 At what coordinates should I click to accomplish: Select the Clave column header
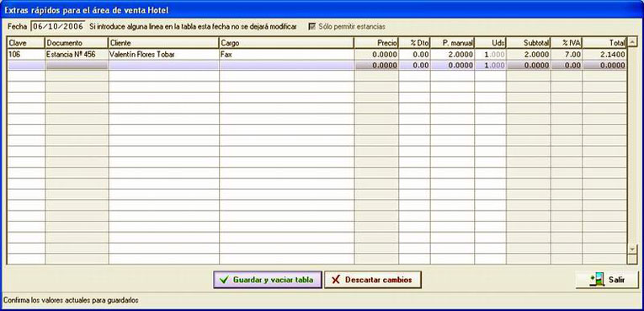(26, 43)
